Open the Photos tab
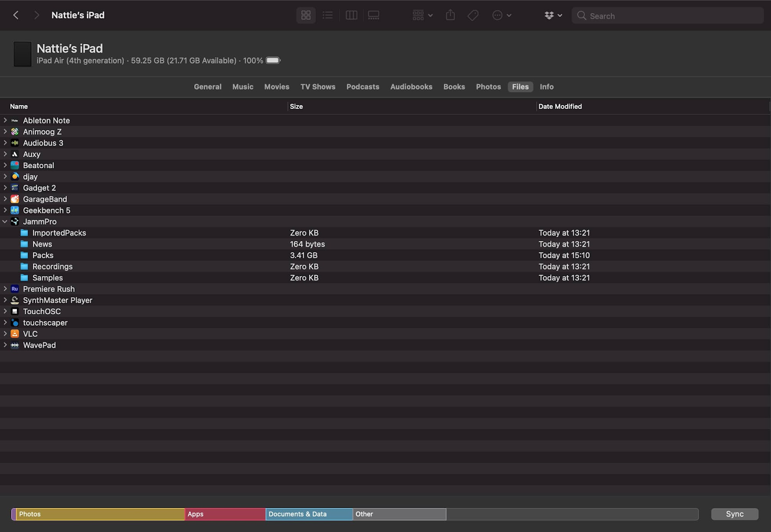Viewport: 771px width, 532px height. coord(489,87)
